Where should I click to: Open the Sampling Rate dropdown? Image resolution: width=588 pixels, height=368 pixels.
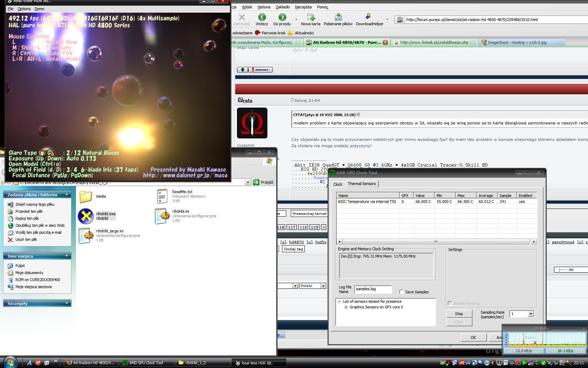(x=531, y=314)
